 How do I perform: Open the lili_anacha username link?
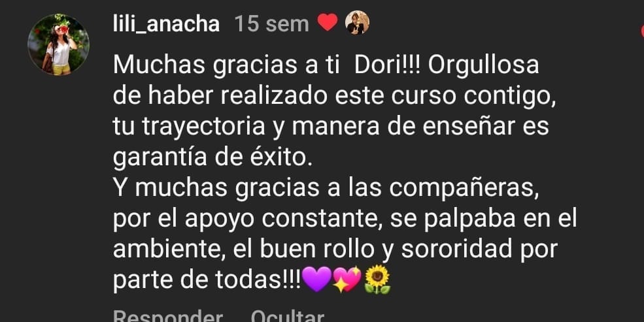coord(166,24)
